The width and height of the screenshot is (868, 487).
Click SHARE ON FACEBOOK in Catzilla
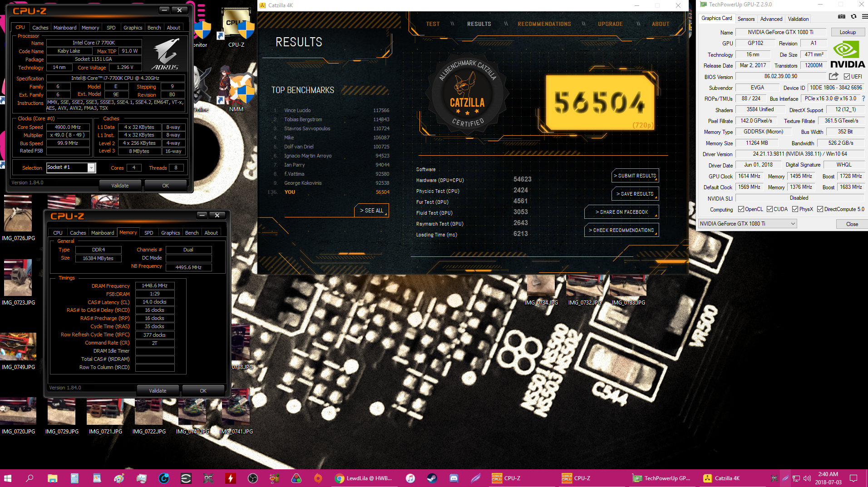[621, 212]
